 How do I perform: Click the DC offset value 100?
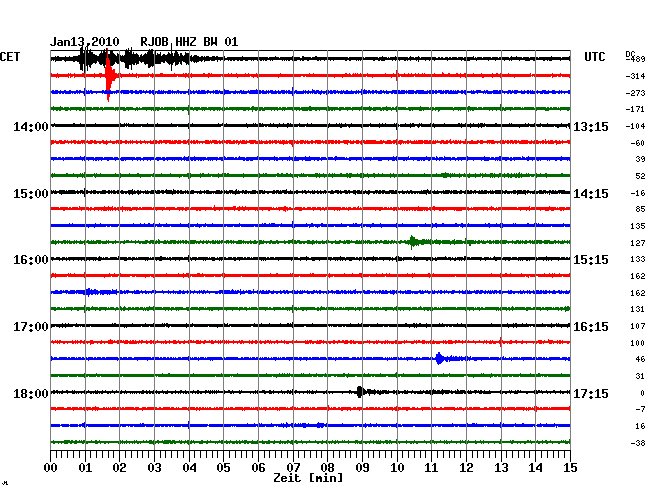[x=638, y=343]
